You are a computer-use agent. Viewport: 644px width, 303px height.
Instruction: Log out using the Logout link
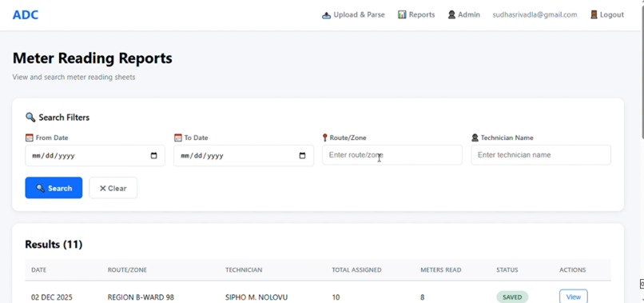pos(607,15)
